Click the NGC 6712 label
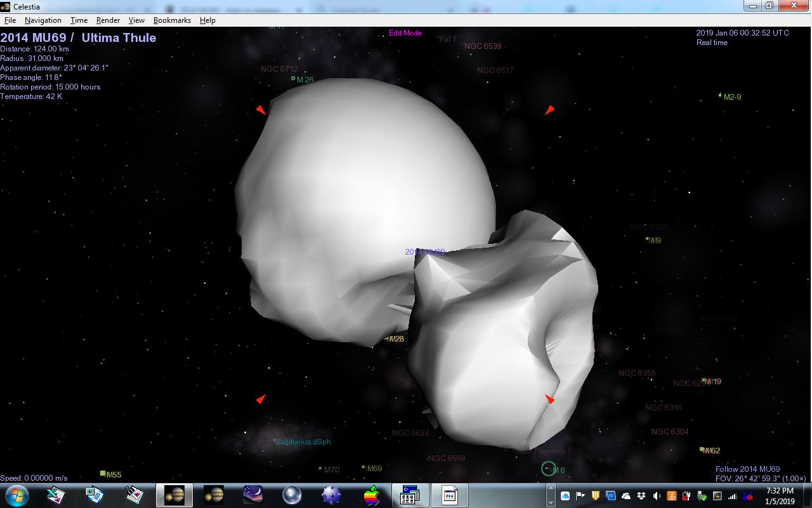 coord(279,69)
